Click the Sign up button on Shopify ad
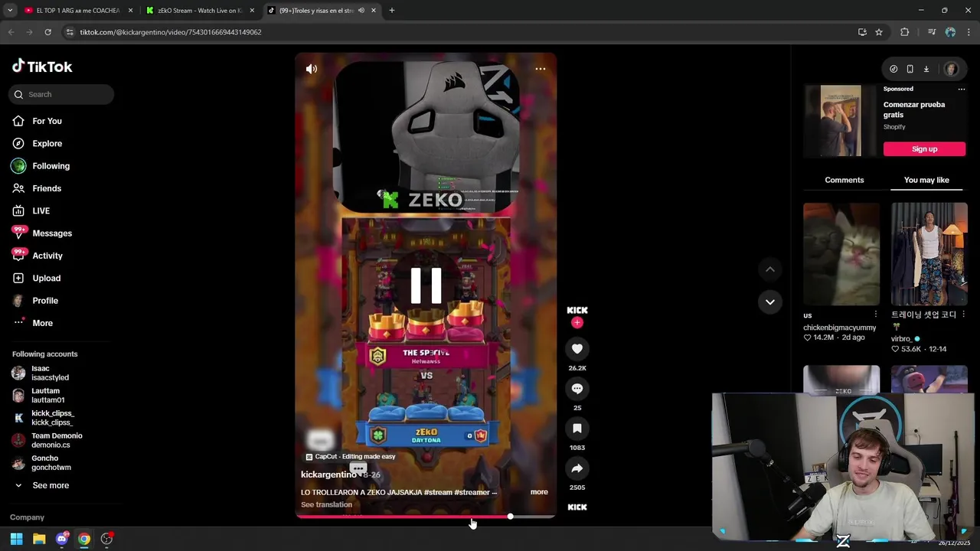Image resolution: width=980 pixels, height=551 pixels. (924, 149)
